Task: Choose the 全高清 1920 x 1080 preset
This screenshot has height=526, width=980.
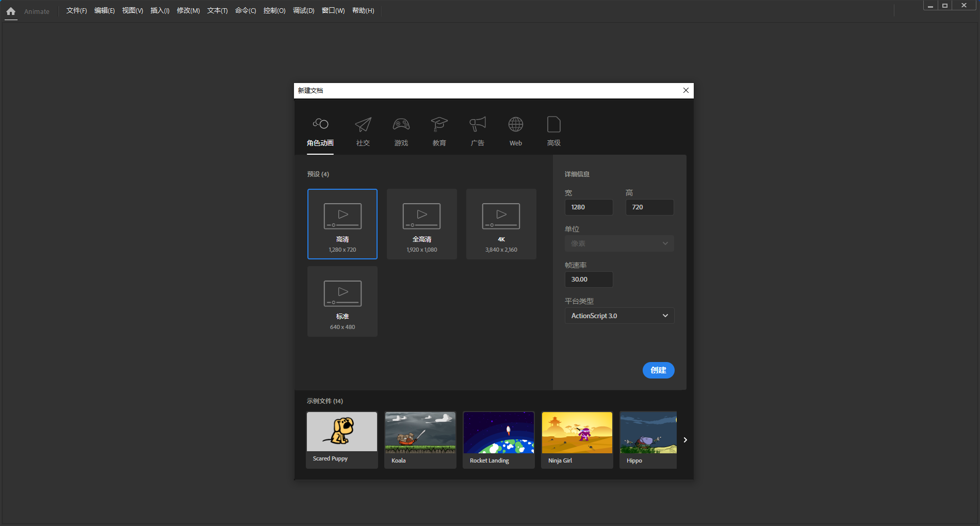Action: click(x=422, y=224)
